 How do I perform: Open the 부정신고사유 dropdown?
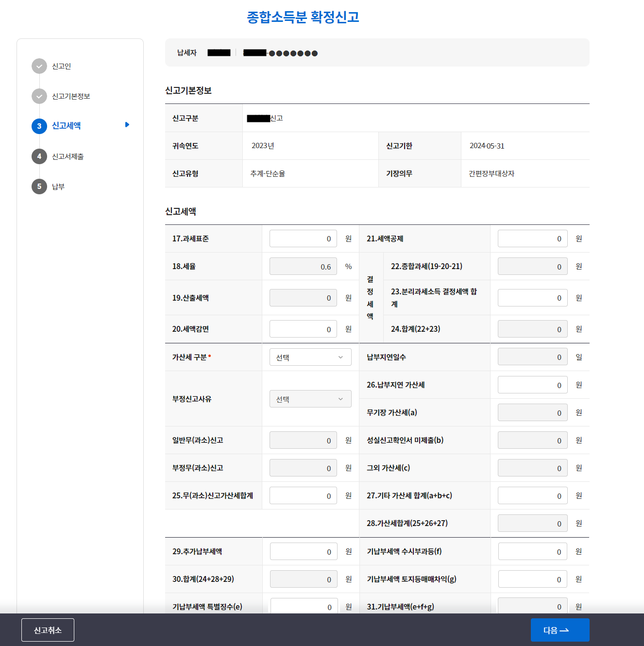(310, 399)
